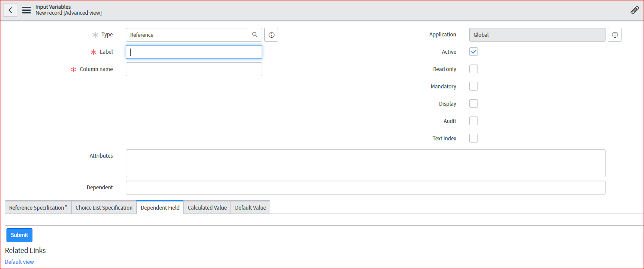Click the Input Variables header title
The image size is (644, 269).
coord(53,7)
